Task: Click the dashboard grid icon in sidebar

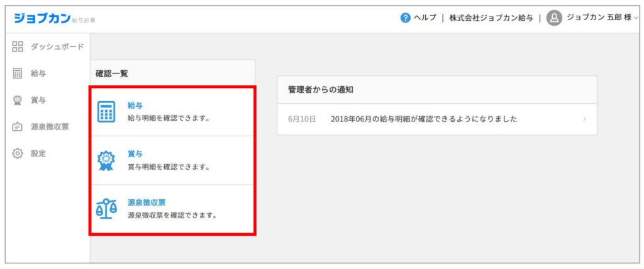Action: [18, 47]
